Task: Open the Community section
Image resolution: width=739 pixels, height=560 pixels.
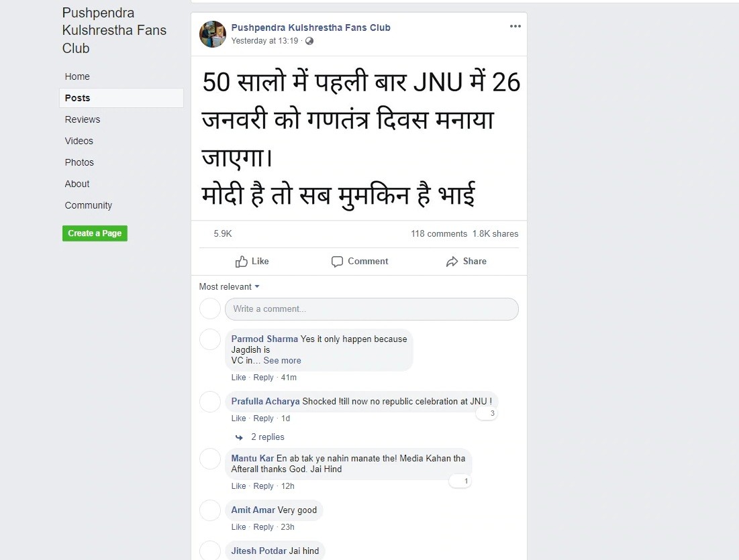Action: tap(89, 205)
